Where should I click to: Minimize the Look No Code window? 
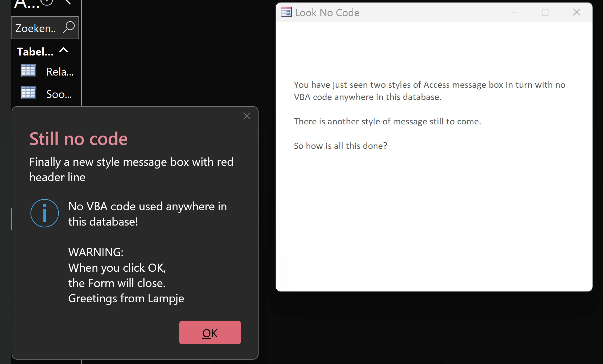pos(514,12)
